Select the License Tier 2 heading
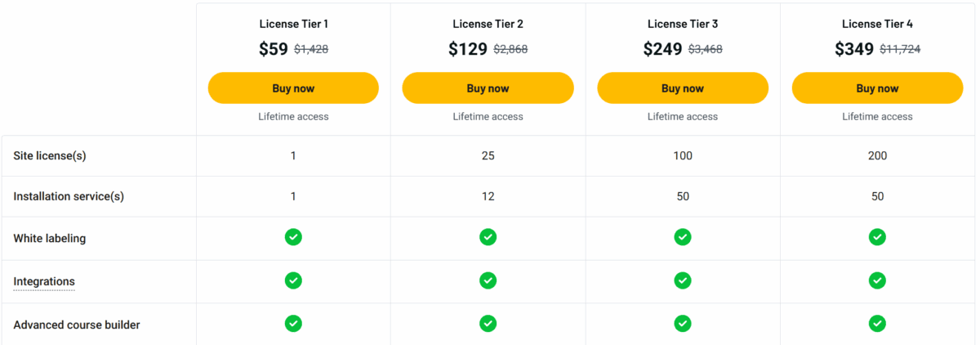 tap(488, 24)
